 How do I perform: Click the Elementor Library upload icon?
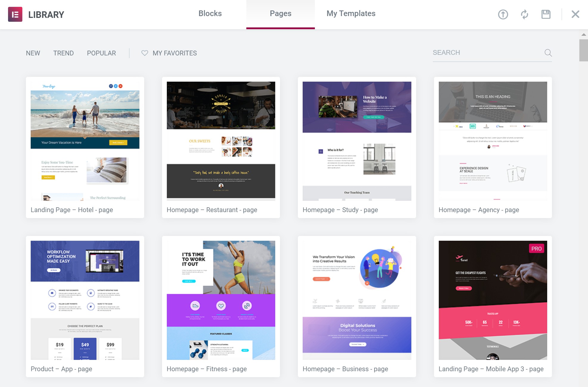coord(503,14)
